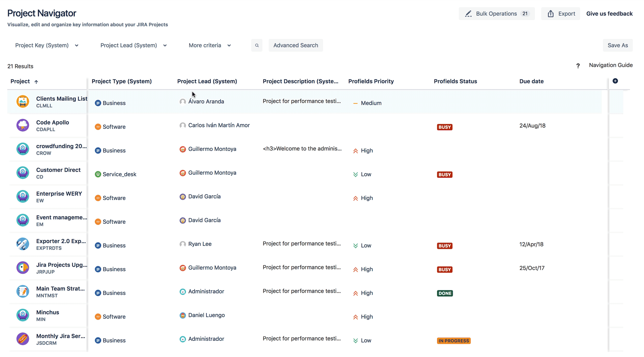Click the Give us feedback link
Screen dimensions: 644x357
coord(609,14)
